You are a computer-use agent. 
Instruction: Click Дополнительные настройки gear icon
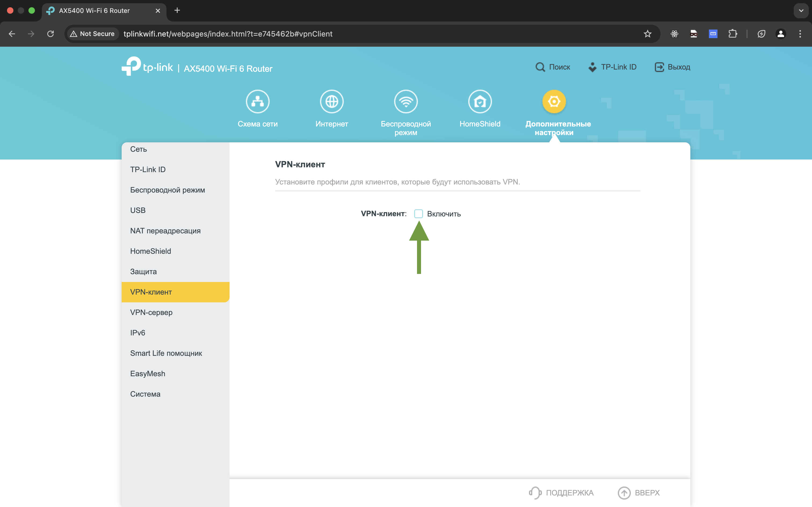(x=554, y=101)
